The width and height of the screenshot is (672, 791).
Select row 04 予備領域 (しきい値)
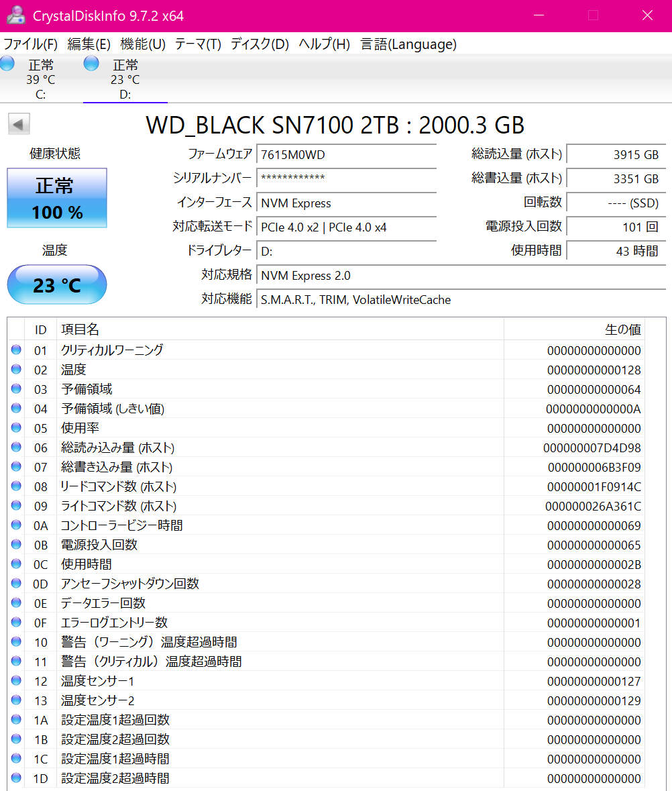(326, 409)
